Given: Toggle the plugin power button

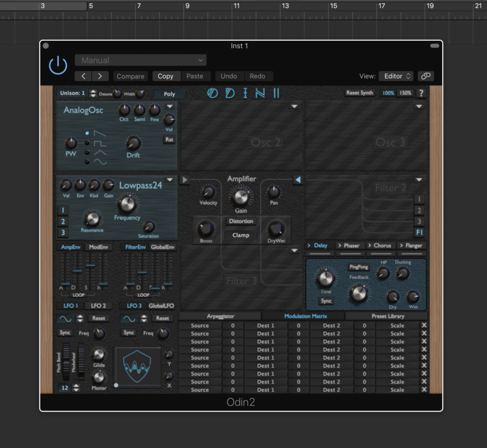Looking at the screenshot, I should (58, 66).
